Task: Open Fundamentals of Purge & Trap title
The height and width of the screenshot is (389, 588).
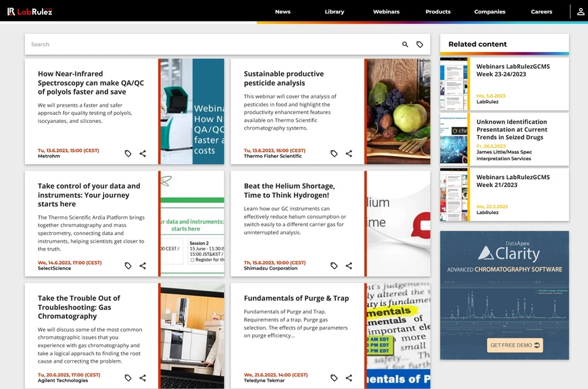Action: click(296, 298)
